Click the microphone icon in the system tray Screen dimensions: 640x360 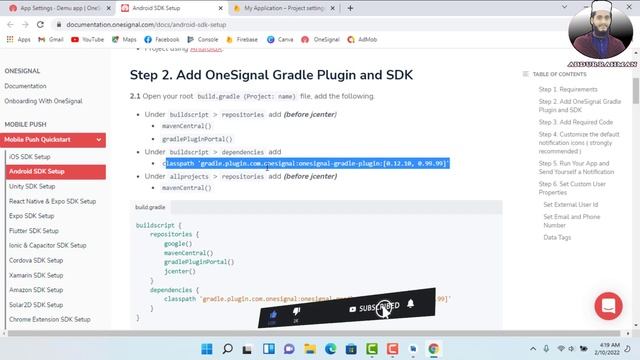[546, 349]
